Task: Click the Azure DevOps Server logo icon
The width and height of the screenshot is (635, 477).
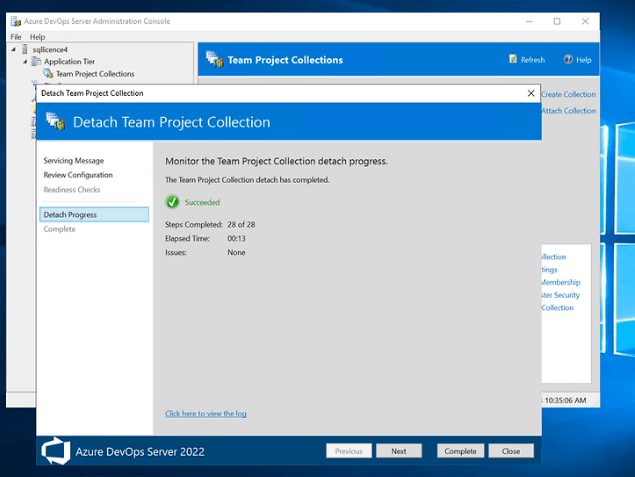Action: (x=56, y=451)
